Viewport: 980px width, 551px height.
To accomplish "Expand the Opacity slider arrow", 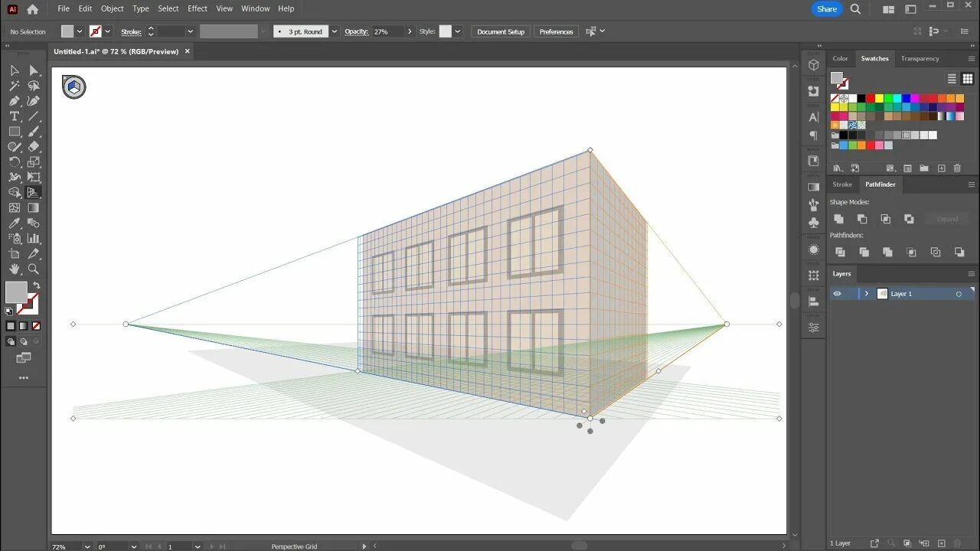I will 410,31.
